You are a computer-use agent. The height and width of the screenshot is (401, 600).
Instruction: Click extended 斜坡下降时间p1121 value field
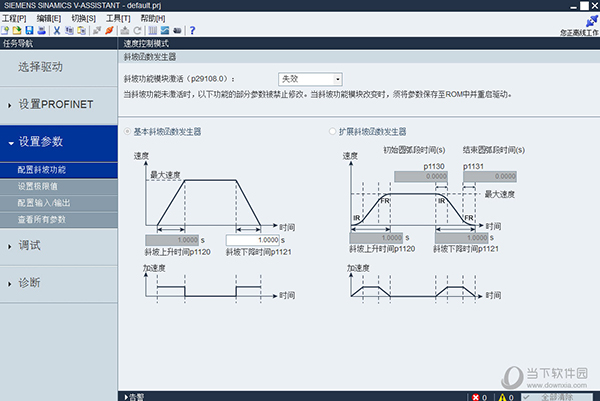[x=461, y=238]
